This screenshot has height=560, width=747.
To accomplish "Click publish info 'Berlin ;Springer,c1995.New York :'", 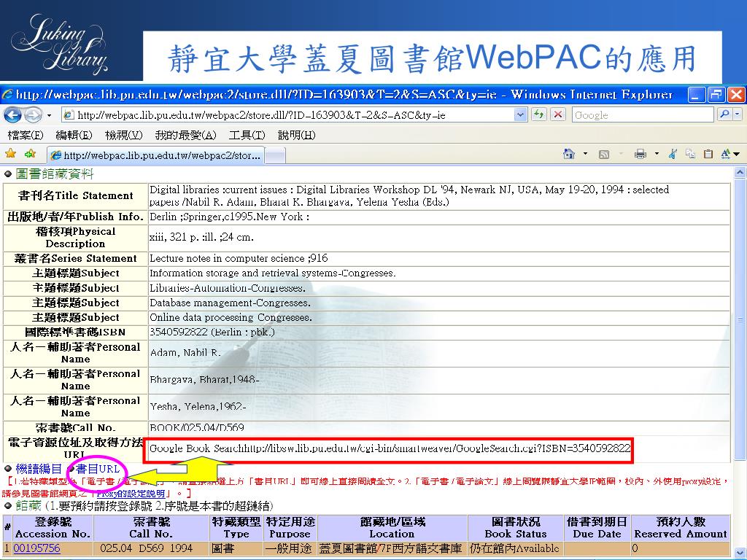I will [x=230, y=217].
